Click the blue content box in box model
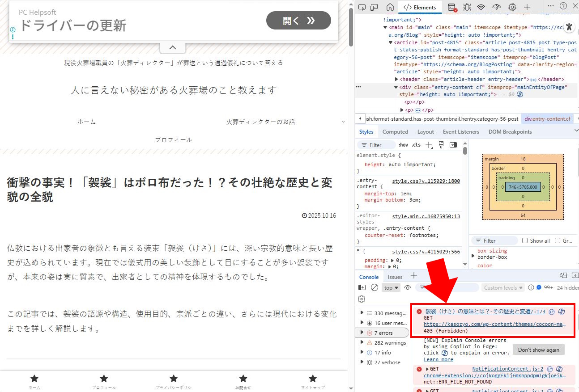This screenshot has height=392, width=579. pyautogui.click(x=523, y=187)
